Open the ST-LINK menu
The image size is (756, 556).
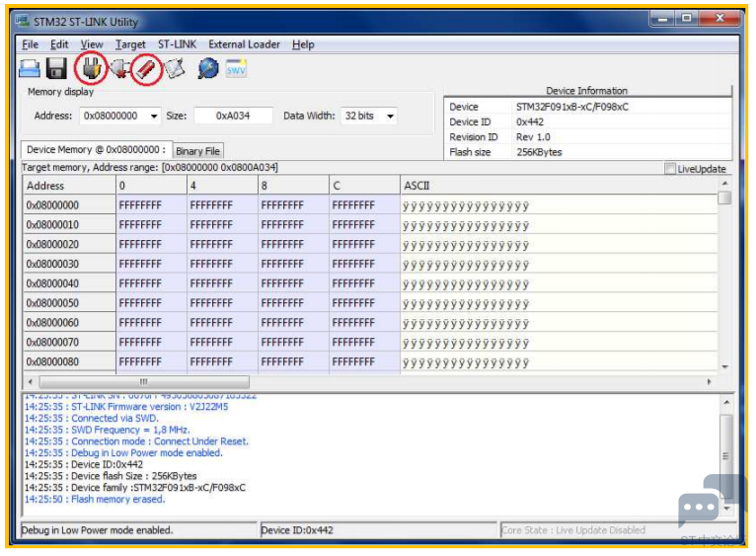coord(177,44)
